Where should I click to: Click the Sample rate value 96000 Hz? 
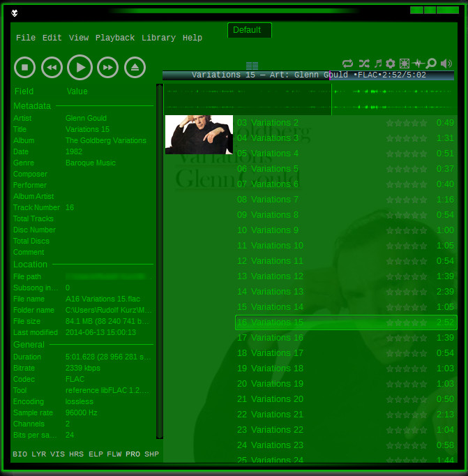pyautogui.click(x=82, y=412)
